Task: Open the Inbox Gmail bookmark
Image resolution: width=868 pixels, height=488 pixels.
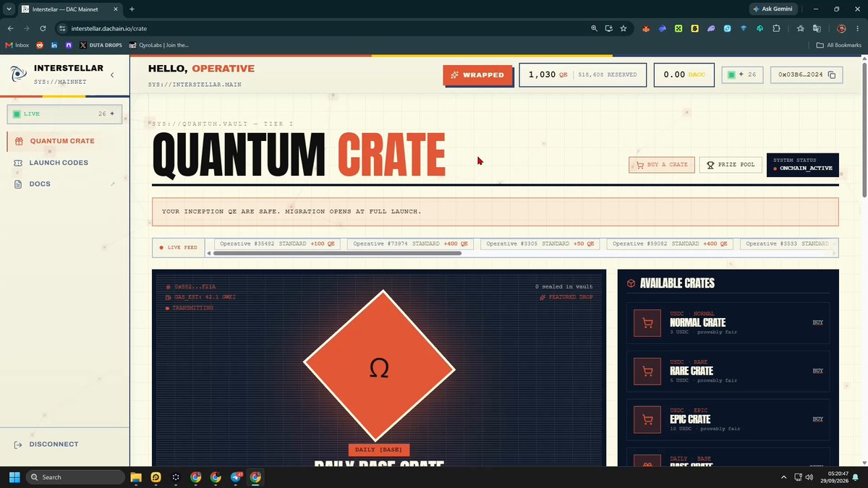Action: pyautogui.click(x=17, y=45)
